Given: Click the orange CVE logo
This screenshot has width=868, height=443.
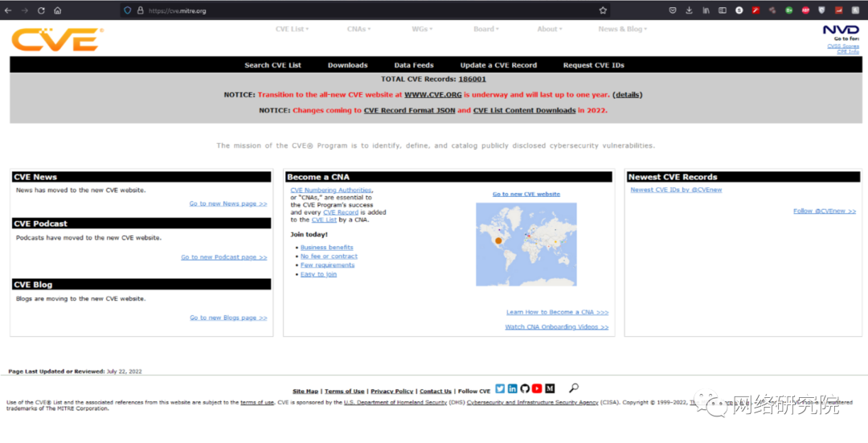Looking at the screenshot, I should point(57,39).
